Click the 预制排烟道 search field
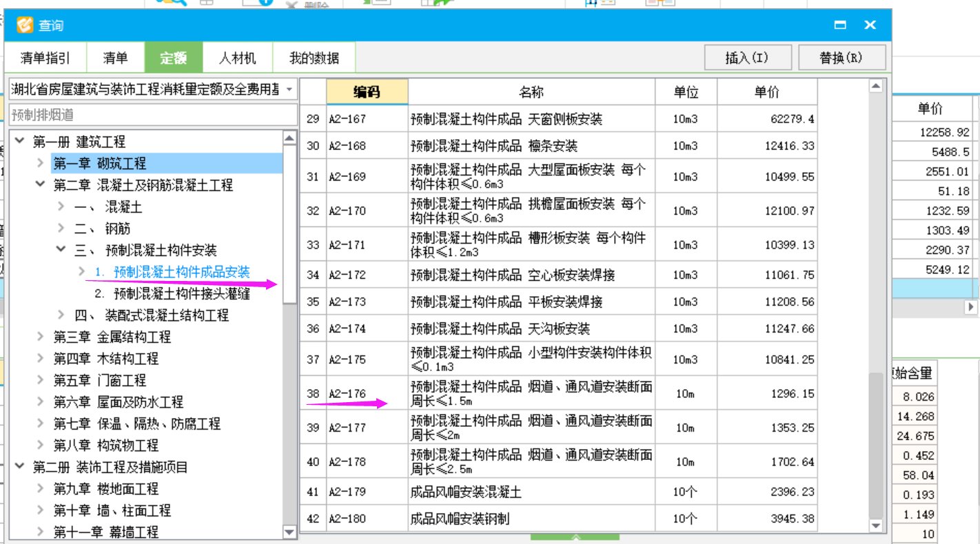 pyautogui.click(x=153, y=115)
